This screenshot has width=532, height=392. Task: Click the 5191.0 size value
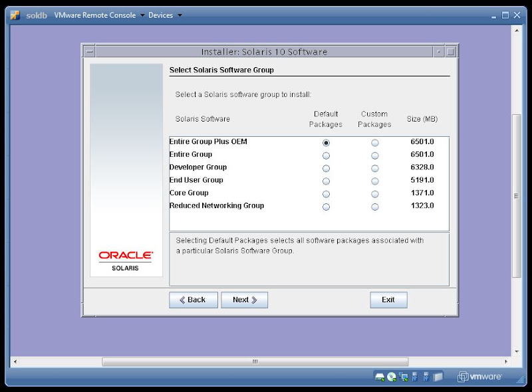coord(422,180)
